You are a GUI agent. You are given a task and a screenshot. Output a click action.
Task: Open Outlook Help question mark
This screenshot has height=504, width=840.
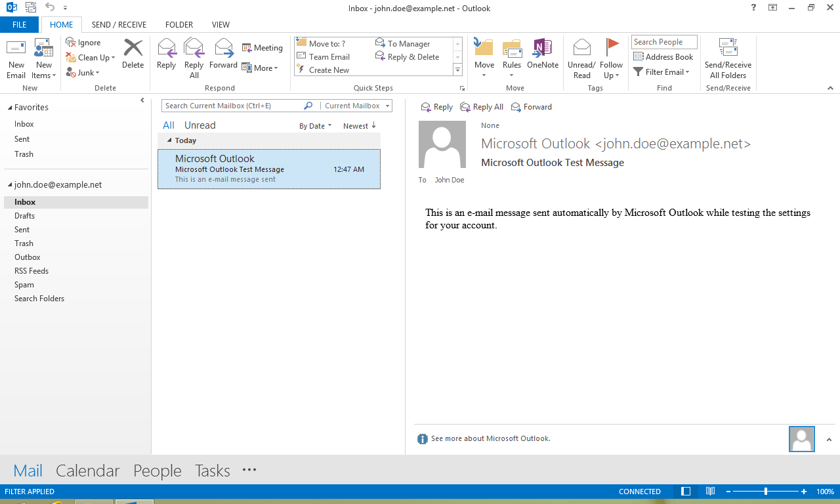point(753,8)
